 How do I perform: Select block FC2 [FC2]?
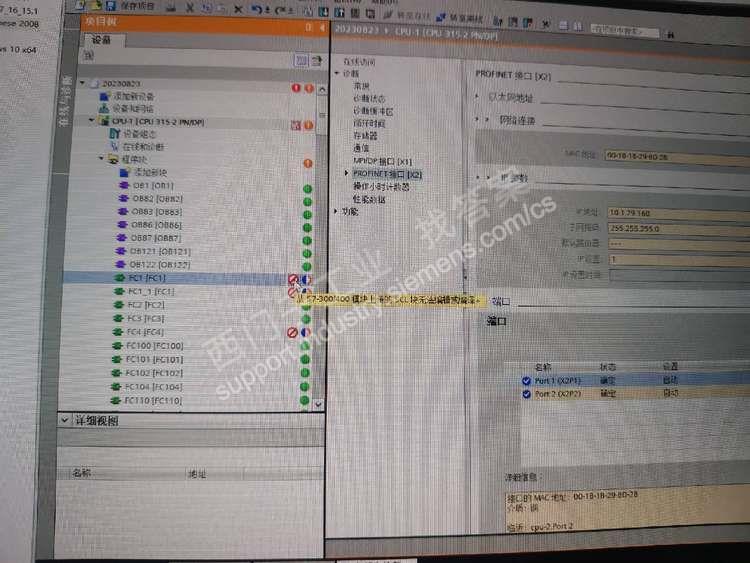[x=139, y=305]
